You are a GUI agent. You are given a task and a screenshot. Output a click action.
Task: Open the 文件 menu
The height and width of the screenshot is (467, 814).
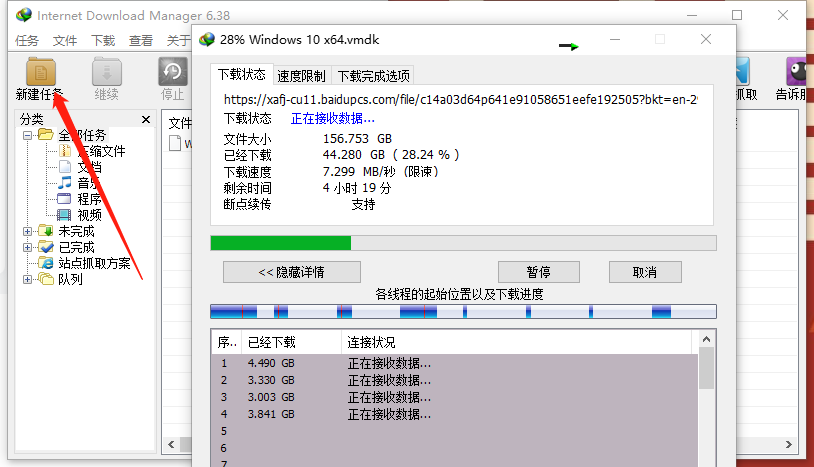[65, 40]
